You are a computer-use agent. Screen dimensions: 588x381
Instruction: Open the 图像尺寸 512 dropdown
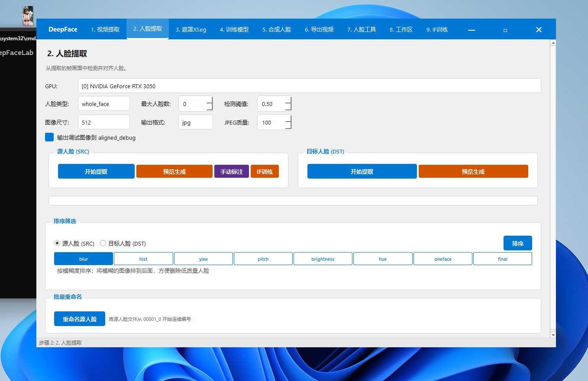tap(104, 122)
